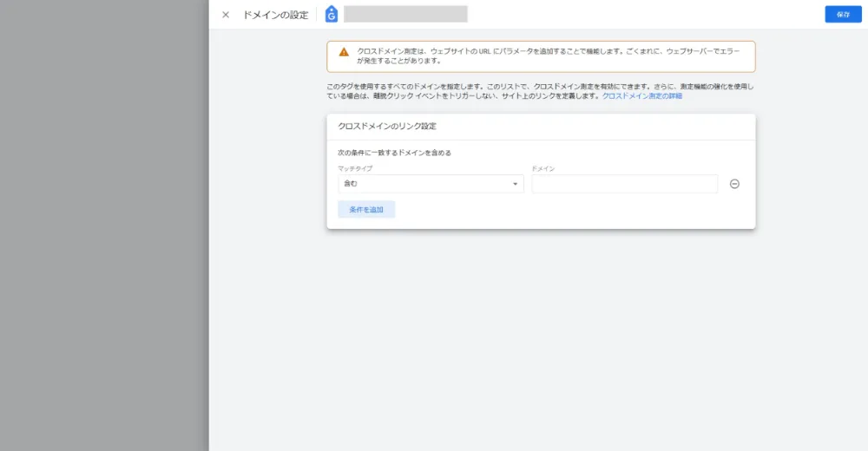Open the マッチタイプ dropdown showing 含む

point(431,184)
